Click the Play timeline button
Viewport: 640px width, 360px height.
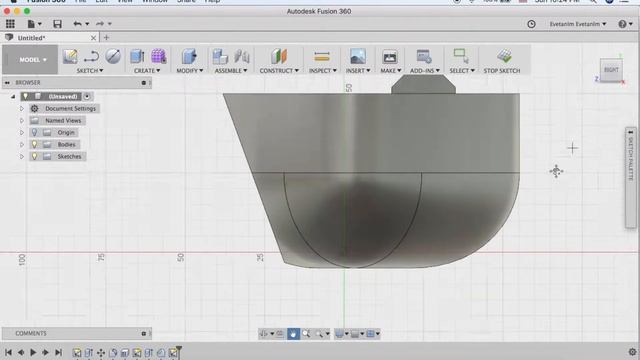coord(33,352)
